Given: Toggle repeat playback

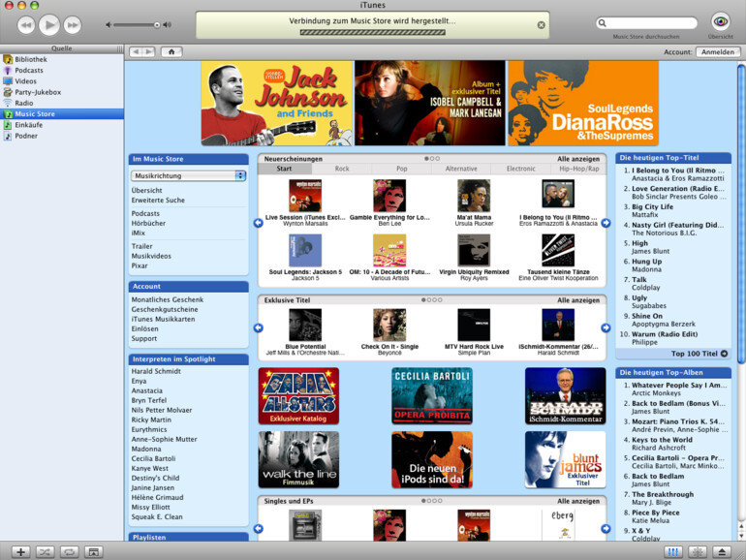Looking at the screenshot, I should (69, 552).
